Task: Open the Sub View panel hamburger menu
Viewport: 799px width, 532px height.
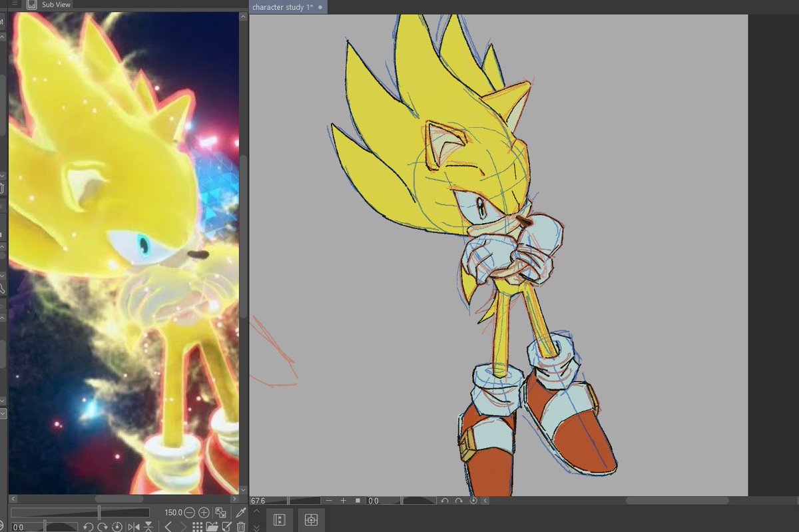Action: point(15,4)
